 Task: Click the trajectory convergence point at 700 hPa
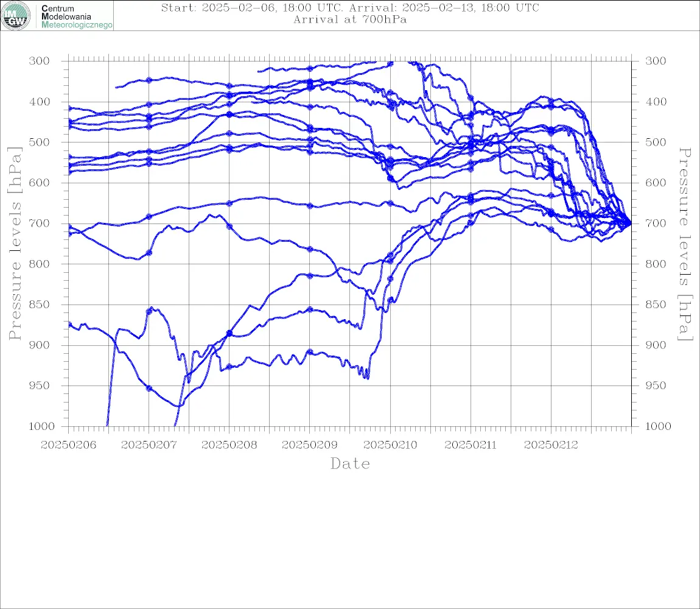631,223
